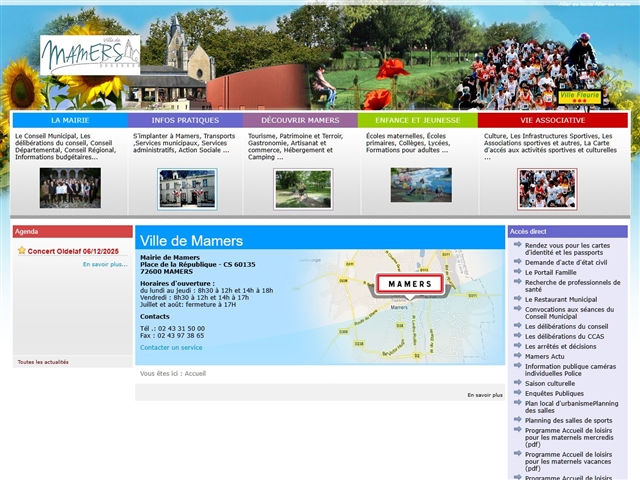Image resolution: width=640 pixels, height=480 pixels.
Task: Click the park walkers thumbnail under Découvrir Mamers
Action: click(303, 189)
